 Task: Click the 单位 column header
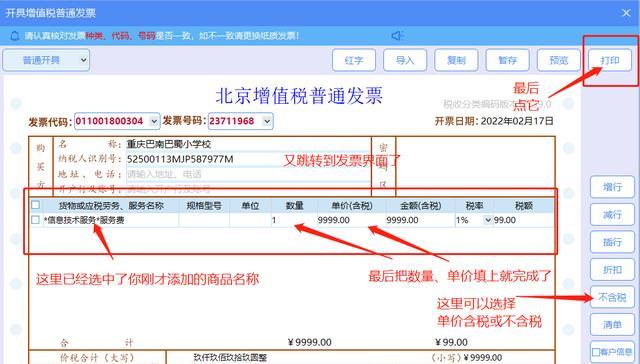point(250,206)
